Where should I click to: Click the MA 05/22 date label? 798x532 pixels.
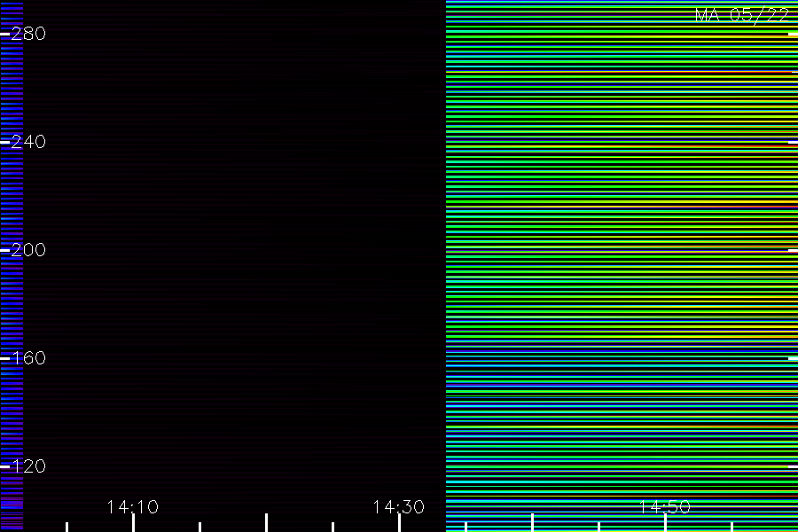[742, 15]
